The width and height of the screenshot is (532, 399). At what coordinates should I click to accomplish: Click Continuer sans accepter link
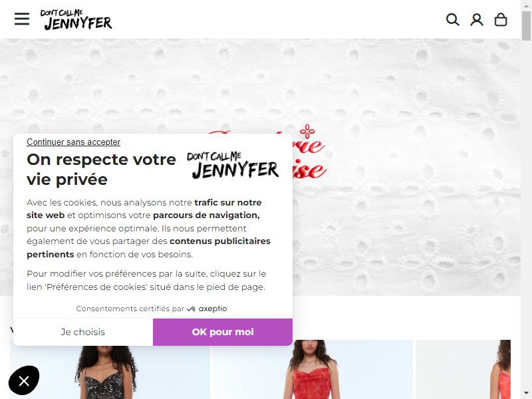point(73,142)
